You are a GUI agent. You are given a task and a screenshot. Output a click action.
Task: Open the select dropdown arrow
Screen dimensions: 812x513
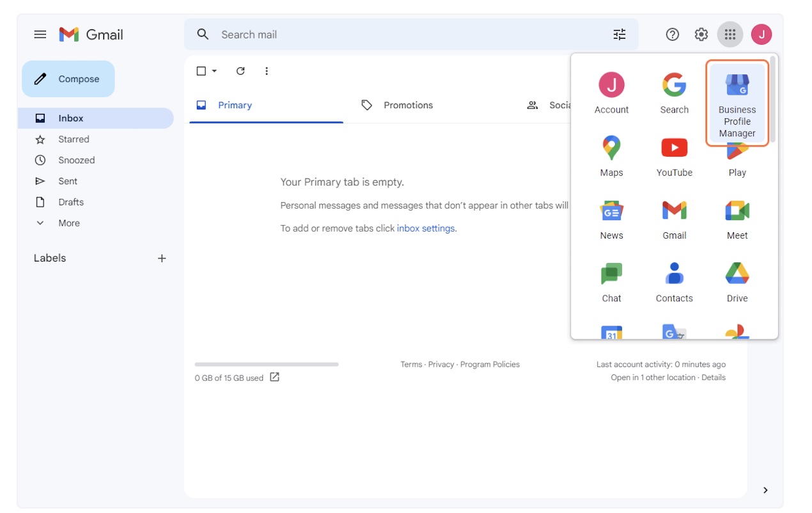click(214, 71)
